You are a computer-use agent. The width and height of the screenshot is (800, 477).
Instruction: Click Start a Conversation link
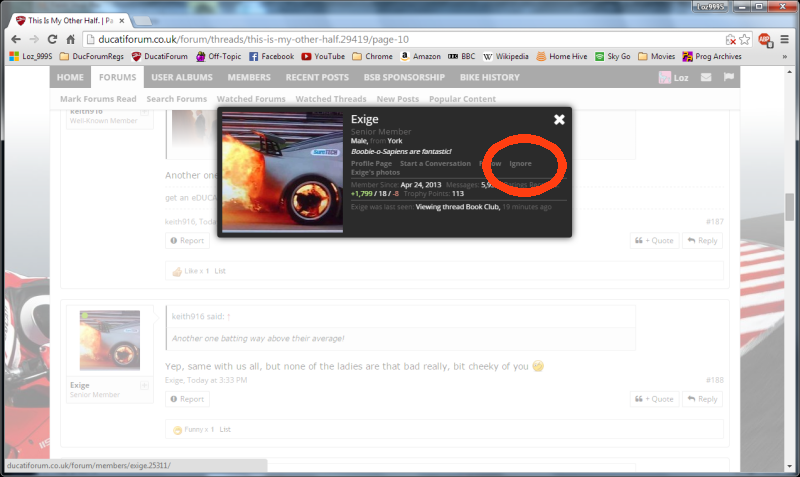coord(436,163)
